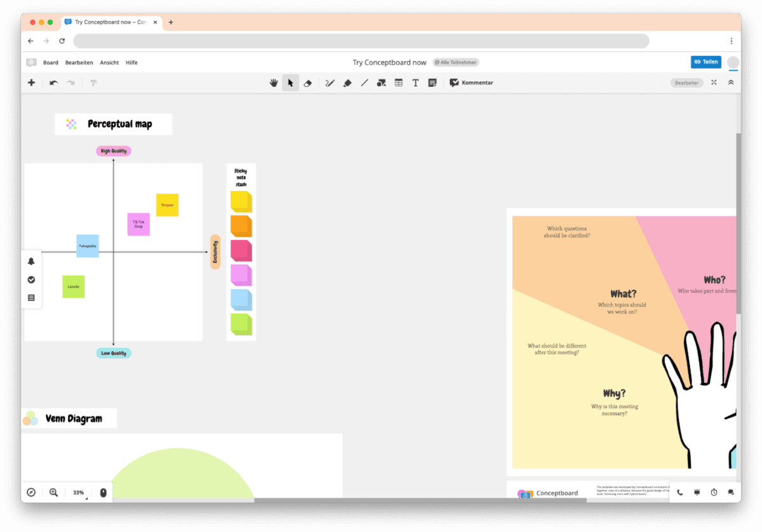Select the Highlighter tool

pos(347,83)
